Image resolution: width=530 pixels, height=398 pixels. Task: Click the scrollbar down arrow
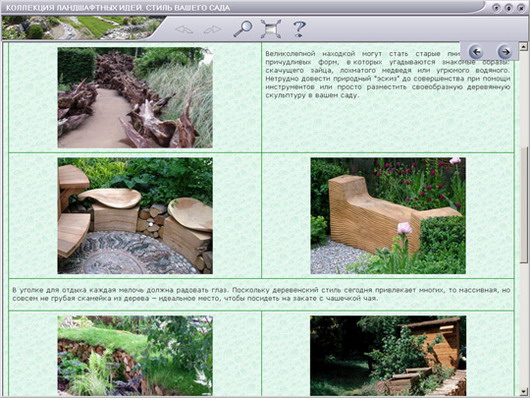524,391
